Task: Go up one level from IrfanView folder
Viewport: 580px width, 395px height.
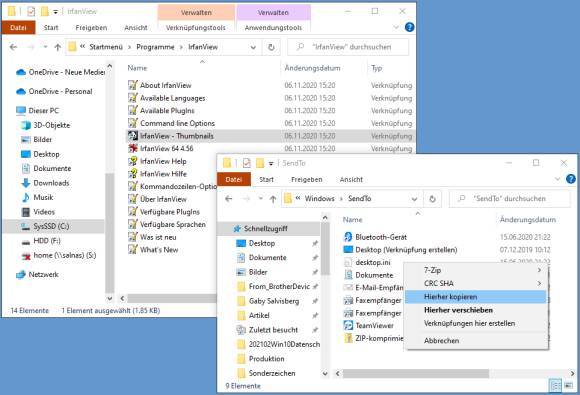Action: point(57,47)
